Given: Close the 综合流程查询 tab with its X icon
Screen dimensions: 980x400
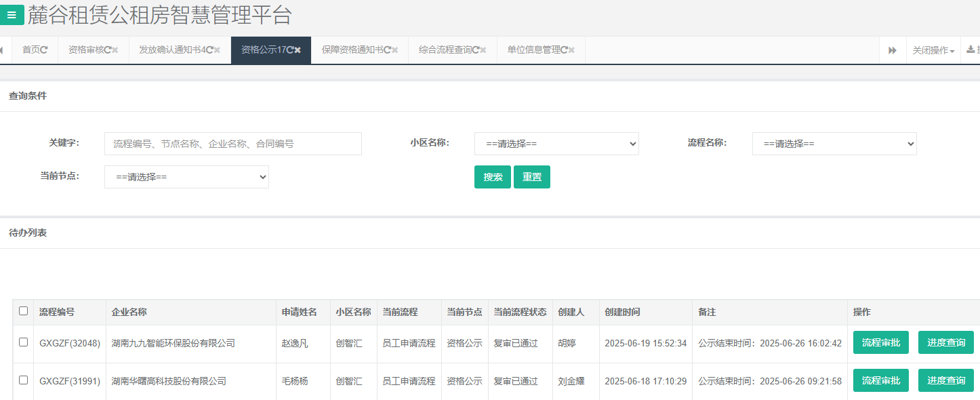Looking at the screenshot, I should (x=484, y=50).
